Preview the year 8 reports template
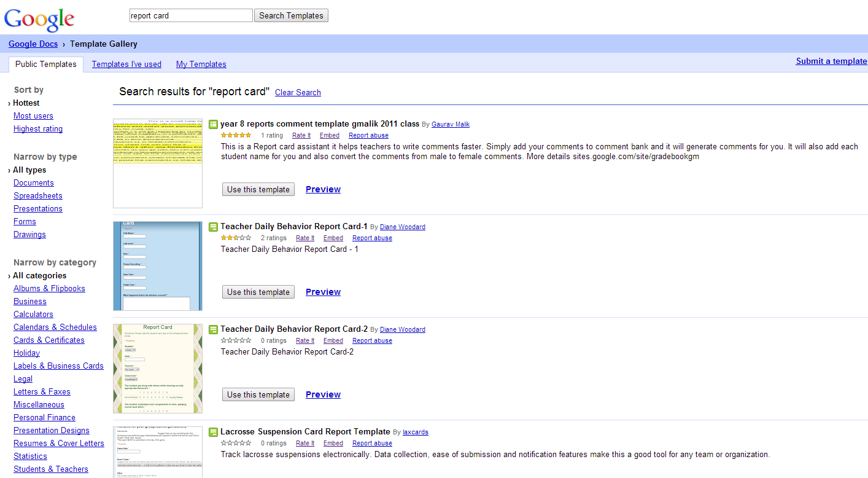This screenshot has height=478, width=868. pos(323,189)
